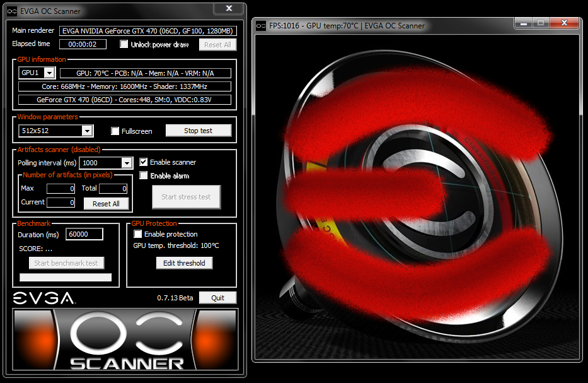Click the GPU temp. threshold: 100°C text

(x=176, y=245)
